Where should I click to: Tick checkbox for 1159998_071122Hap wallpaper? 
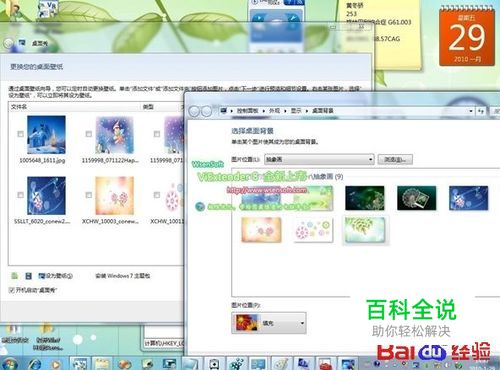[x=89, y=134]
